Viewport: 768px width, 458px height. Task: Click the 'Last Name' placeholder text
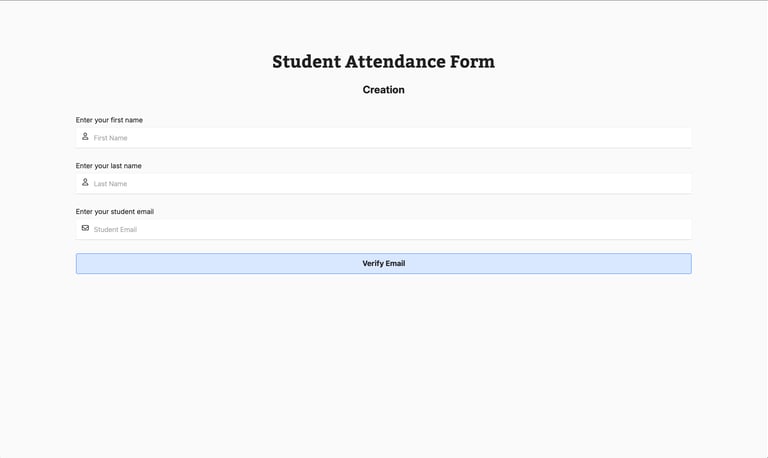click(110, 184)
